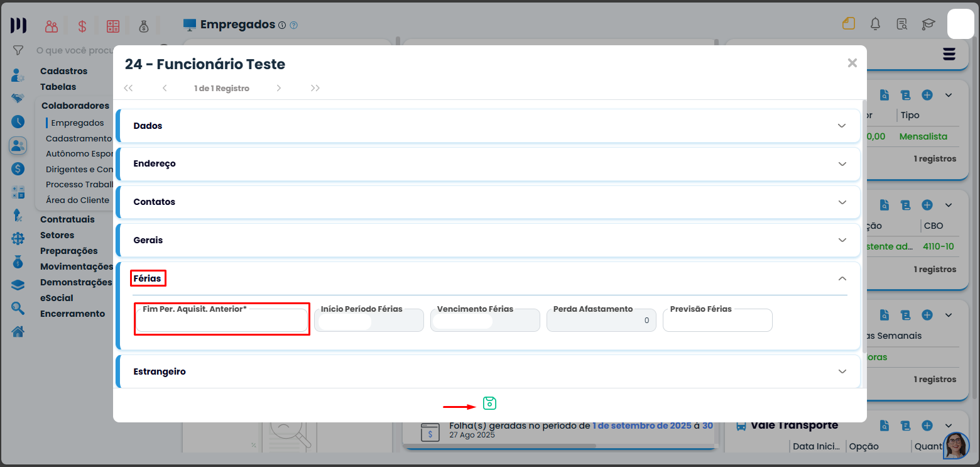Image resolution: width=980 pixels, height=467 pixels.
Task: Open the Setores menu
Action: (x=57, y=235)
